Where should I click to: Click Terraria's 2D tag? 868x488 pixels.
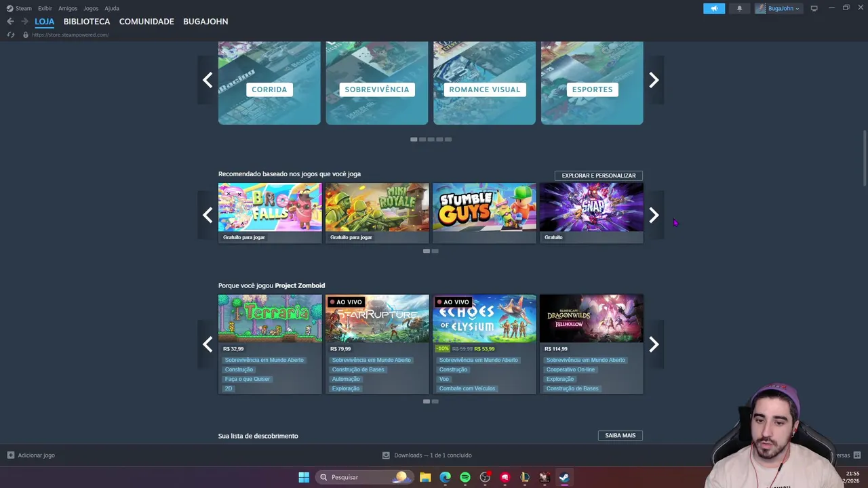coord(229,388)
